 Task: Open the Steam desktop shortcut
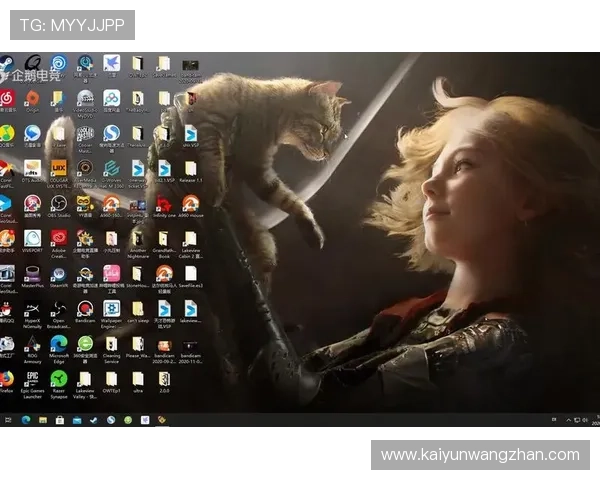pos(6,62)
